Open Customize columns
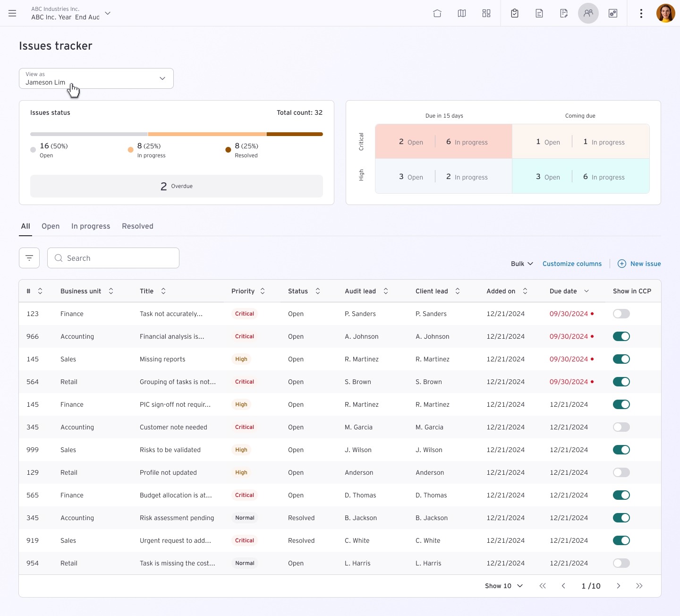680x616 pixels. click(572, 264)
